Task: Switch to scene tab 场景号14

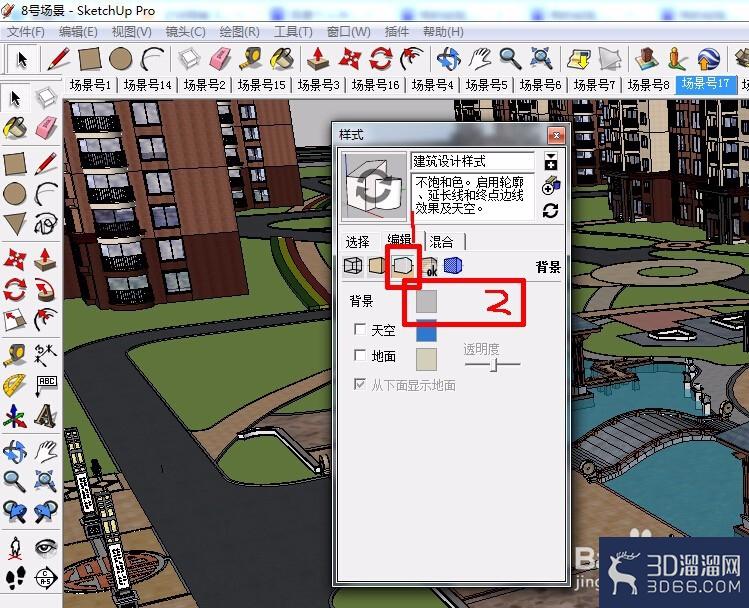Action: click(x=148, y=85)
